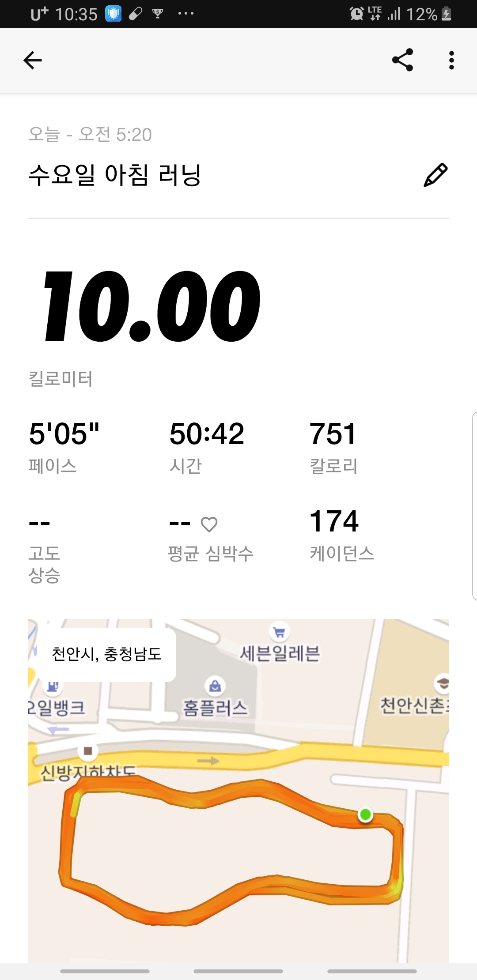Share this run via share icon
This screenshot has width=477, height=980.
[402, 60]
